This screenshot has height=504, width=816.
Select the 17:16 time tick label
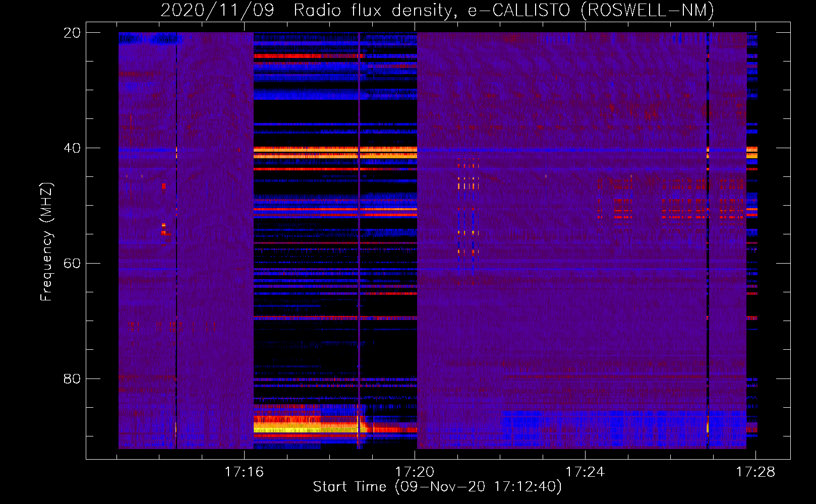point(244,472)
